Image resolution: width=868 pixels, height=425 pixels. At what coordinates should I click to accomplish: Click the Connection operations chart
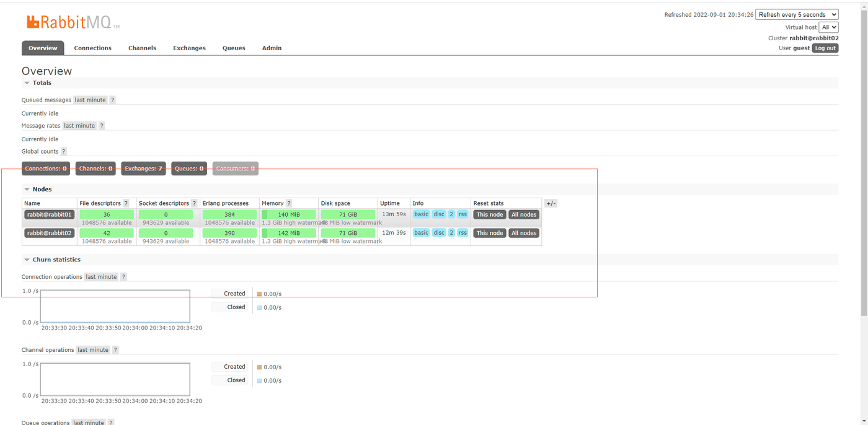(115, 306)
